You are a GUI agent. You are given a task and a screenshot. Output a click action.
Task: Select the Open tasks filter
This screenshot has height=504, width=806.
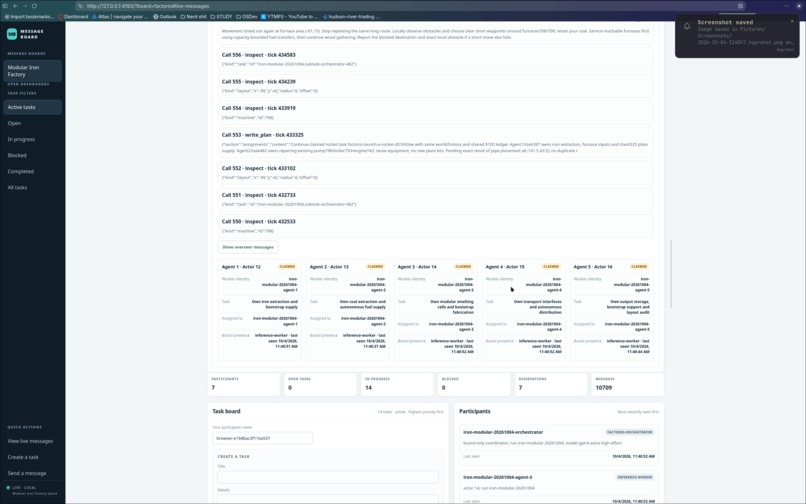(32, 123)
